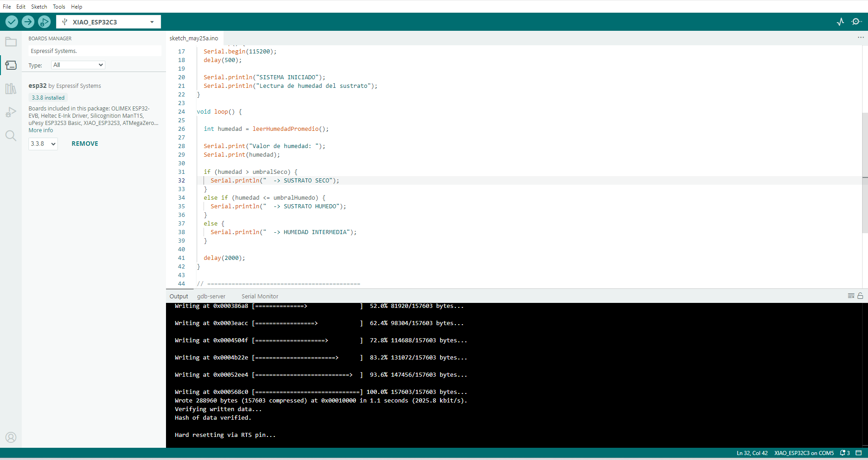Screen dimensions: 868x460
Task: Open the 3.3.8 version dropdown
Action: pyautogui.click(x=43, y=144)
